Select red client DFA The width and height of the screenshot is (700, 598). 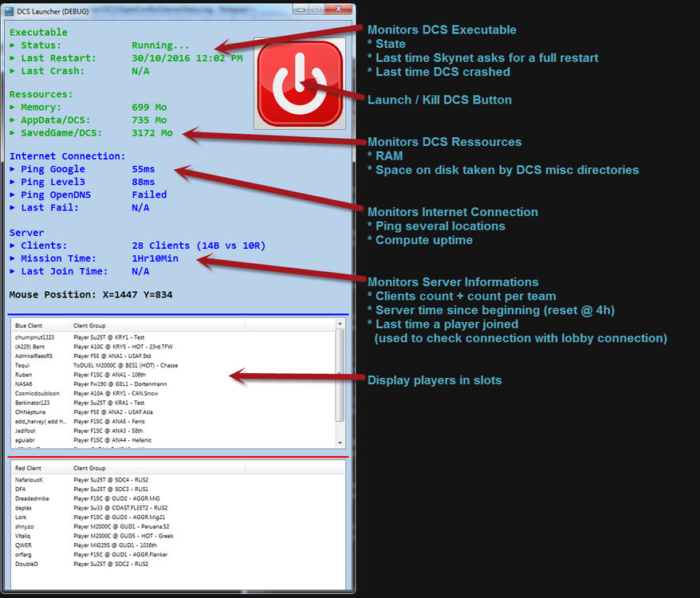point(20,490)
